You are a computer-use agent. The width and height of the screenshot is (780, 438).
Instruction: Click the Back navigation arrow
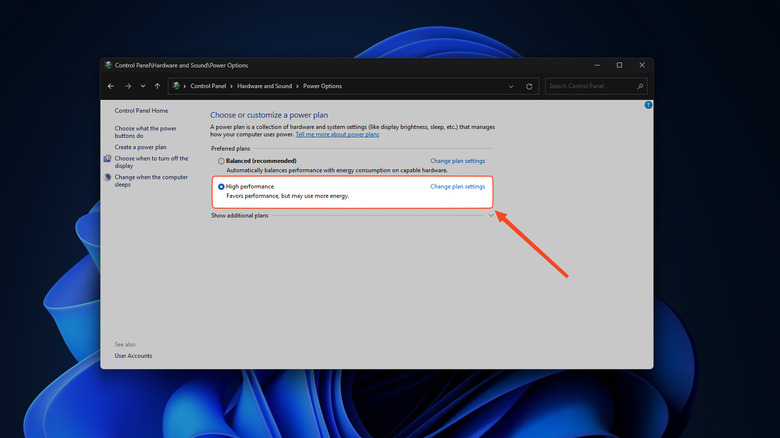(111, 86)
